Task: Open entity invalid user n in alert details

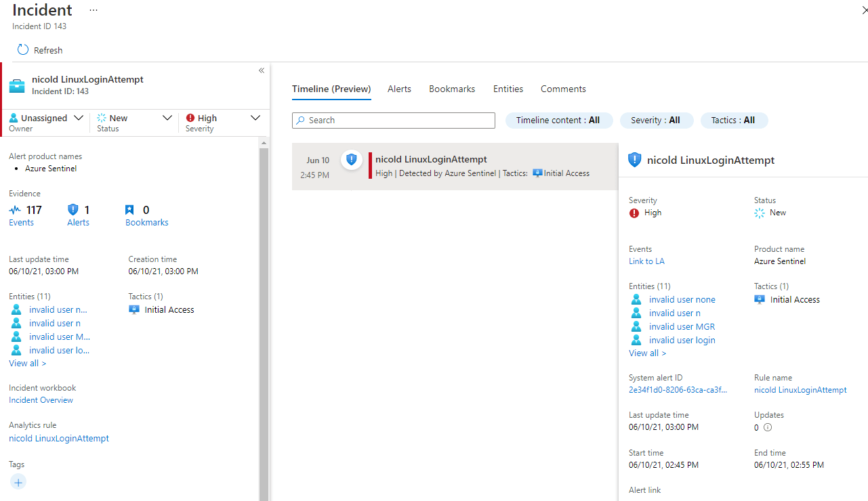Action: click(675, 313)
